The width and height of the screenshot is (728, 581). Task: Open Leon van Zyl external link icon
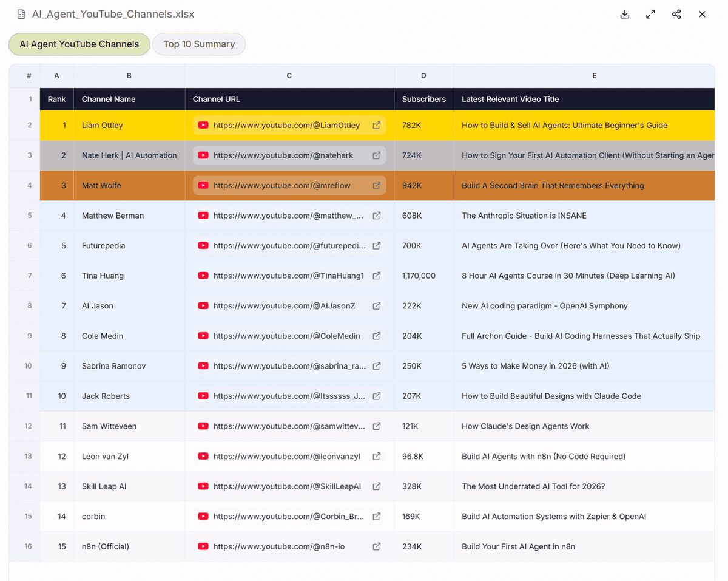(x=377, y=456)
